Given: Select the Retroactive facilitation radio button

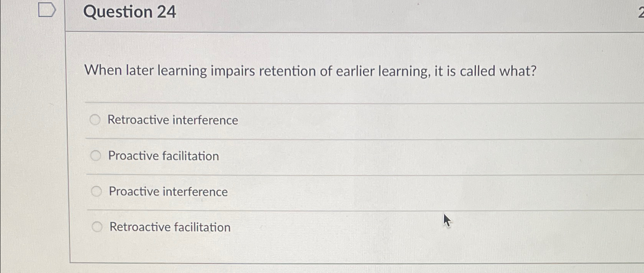Looking at the screenshot, I should pos(97,226).
